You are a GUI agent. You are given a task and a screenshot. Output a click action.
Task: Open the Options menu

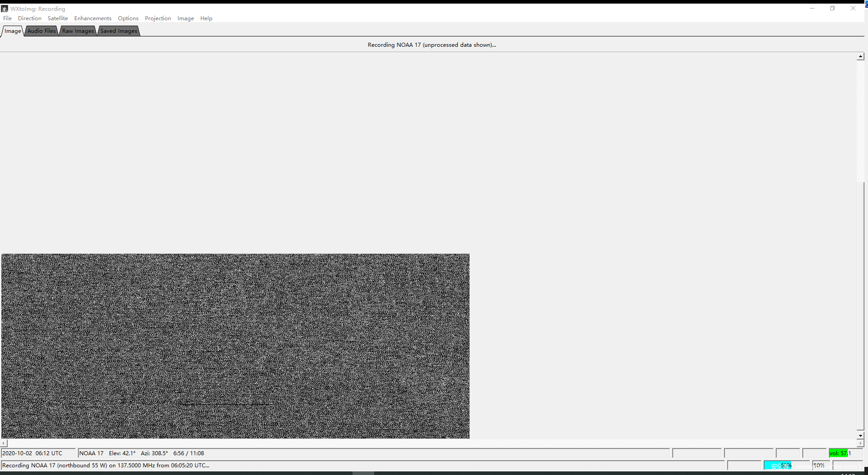(128, 18)
